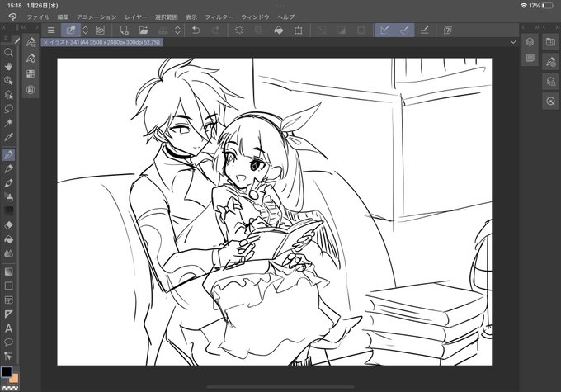Open the Sub Tool palette icon
The image size is (561, 392).
[31, 42]
